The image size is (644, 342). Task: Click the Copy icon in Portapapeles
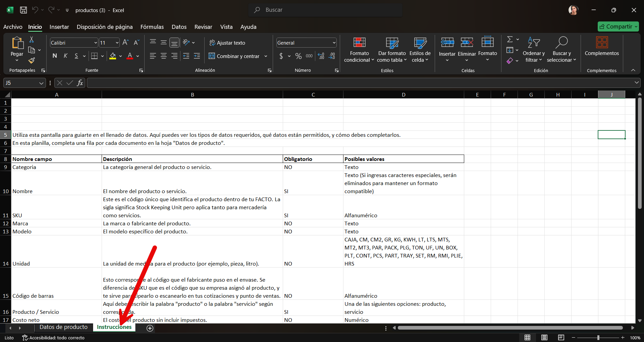(x=32, y=50)
